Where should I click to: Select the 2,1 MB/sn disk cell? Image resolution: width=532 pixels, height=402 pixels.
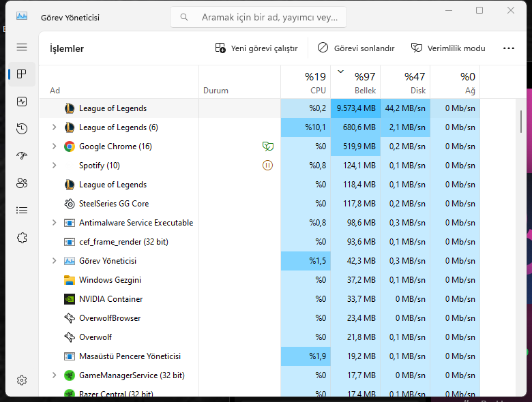point(405,127)
